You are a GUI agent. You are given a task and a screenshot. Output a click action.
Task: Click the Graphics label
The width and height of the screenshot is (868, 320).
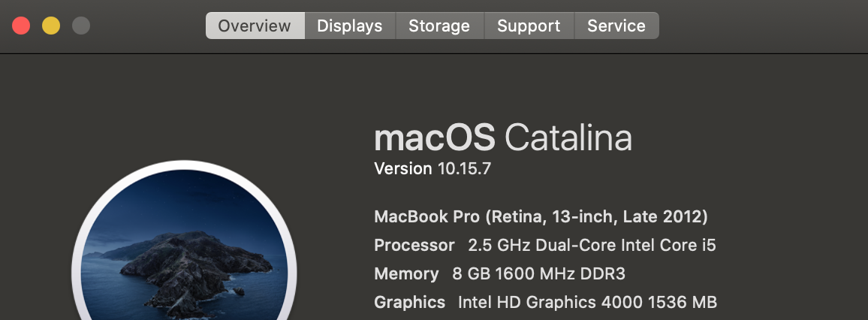pyautogui.click(x=409, y=303)
